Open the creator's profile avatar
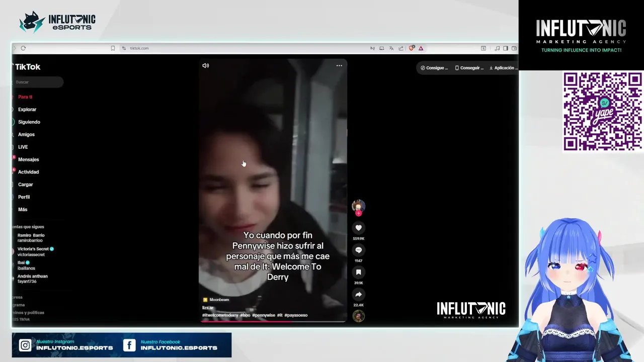The width and height of the screenshot is (644, 362). click(x=358, y=206)
